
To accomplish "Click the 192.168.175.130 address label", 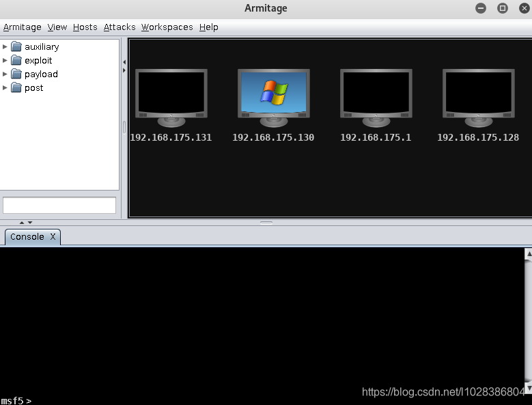I will coord(273,137).
